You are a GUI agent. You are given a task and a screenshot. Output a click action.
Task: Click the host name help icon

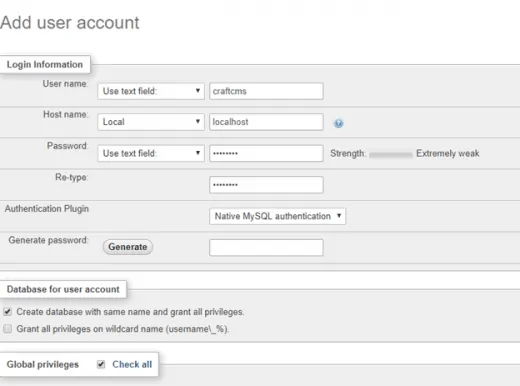(338, 123)
